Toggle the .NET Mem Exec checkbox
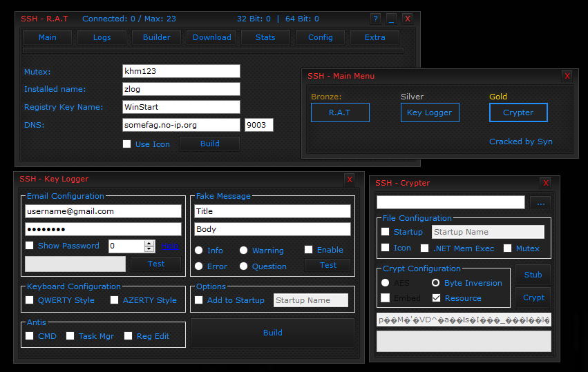This screenshot has height=372, width=588. [x=424, y=248]
